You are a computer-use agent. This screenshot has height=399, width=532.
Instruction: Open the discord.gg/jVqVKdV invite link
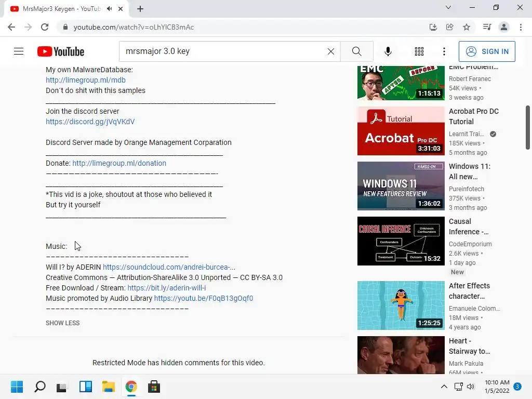pyautogui.click(x=90, y=122)
